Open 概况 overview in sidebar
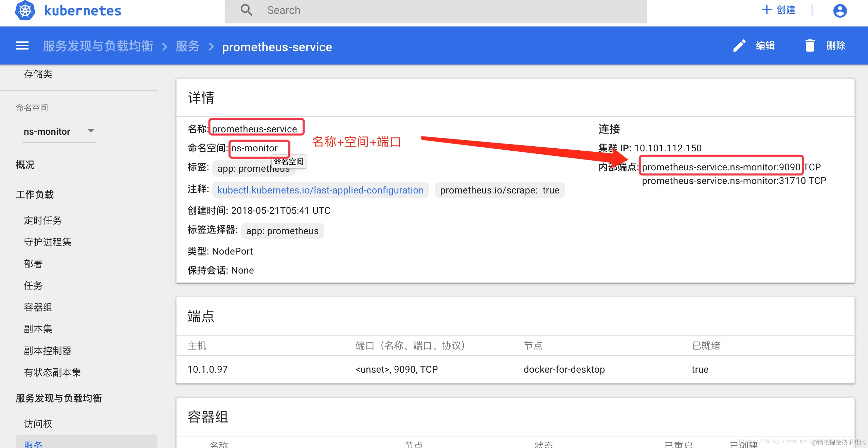 point(25,165)
